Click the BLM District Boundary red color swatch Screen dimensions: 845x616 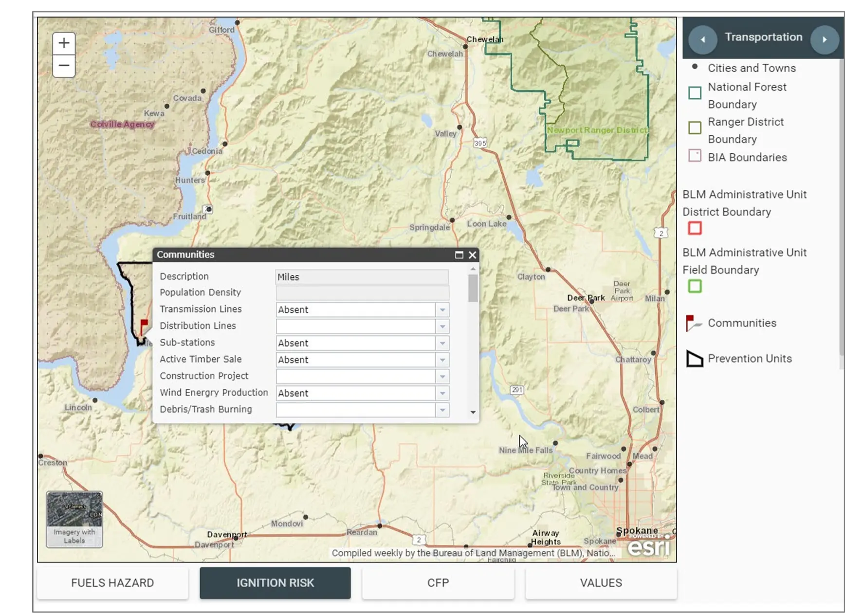click(x=694, y=228)
